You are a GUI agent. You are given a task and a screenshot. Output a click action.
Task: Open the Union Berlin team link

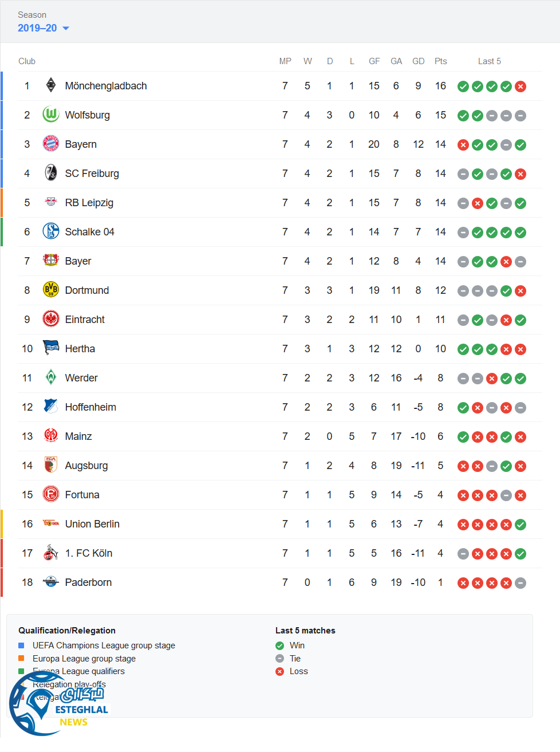point(92,524)
